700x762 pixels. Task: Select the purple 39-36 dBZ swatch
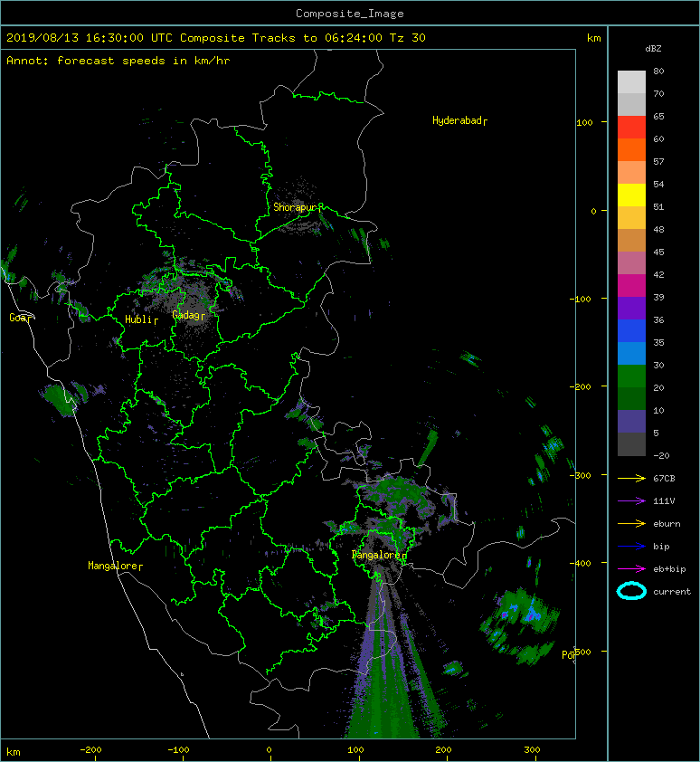pos(631,308)
